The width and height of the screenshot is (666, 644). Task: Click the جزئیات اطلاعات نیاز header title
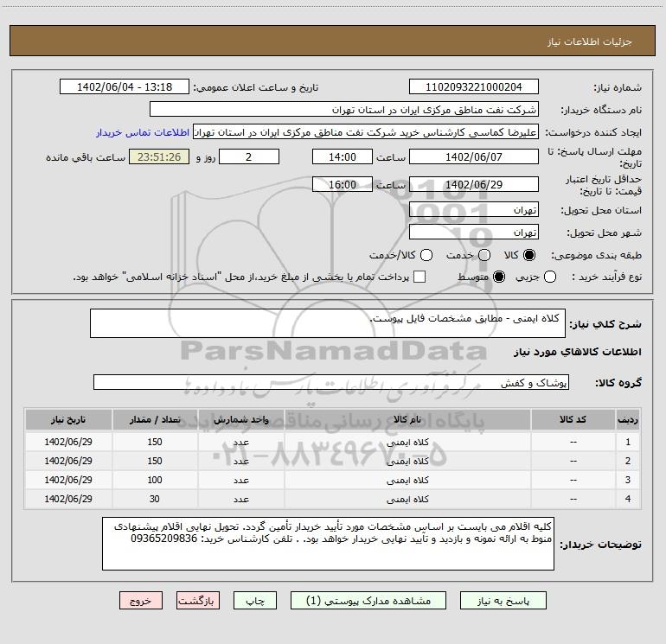(x=590, y=41)
